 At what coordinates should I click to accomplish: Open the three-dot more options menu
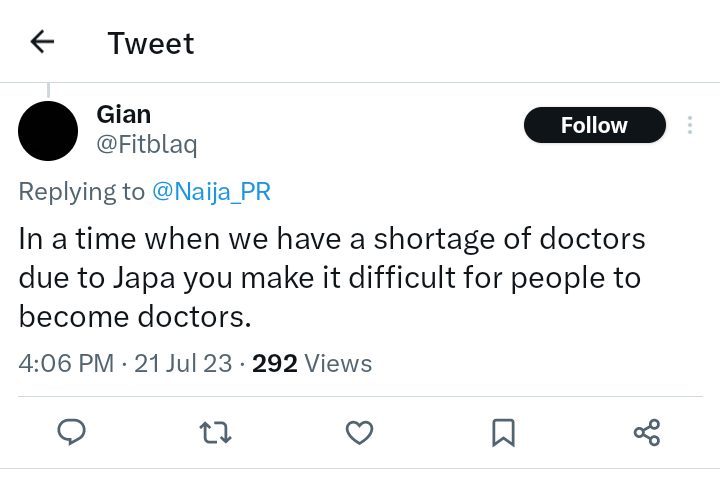pyautogui.click(x=689, y=126)
